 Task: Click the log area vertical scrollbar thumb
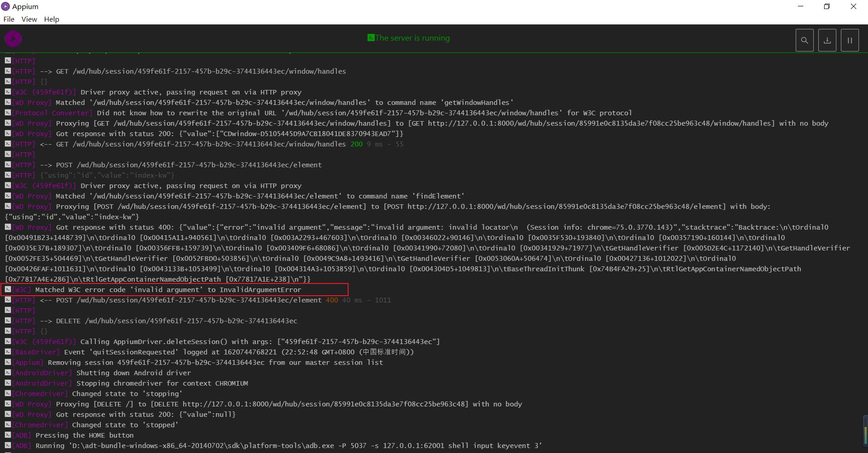coord(865,430)
